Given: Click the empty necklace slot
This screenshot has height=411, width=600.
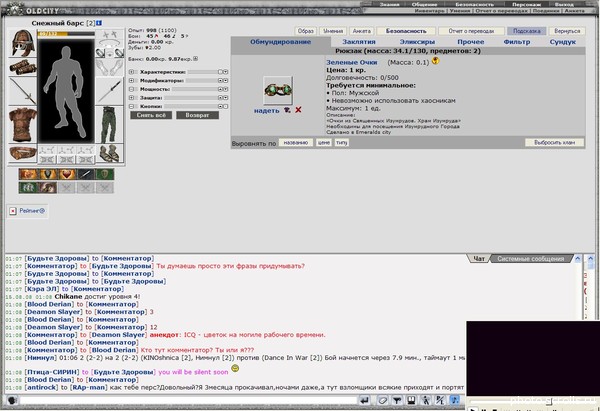Looking at the screenshot, I should 110,43.
